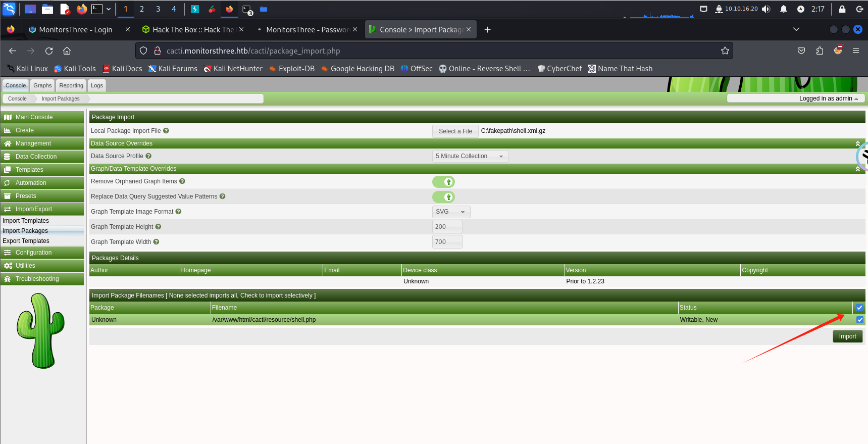
Task: Click the help icon beside Graph Template Height
Action: (x=158, y=227)
